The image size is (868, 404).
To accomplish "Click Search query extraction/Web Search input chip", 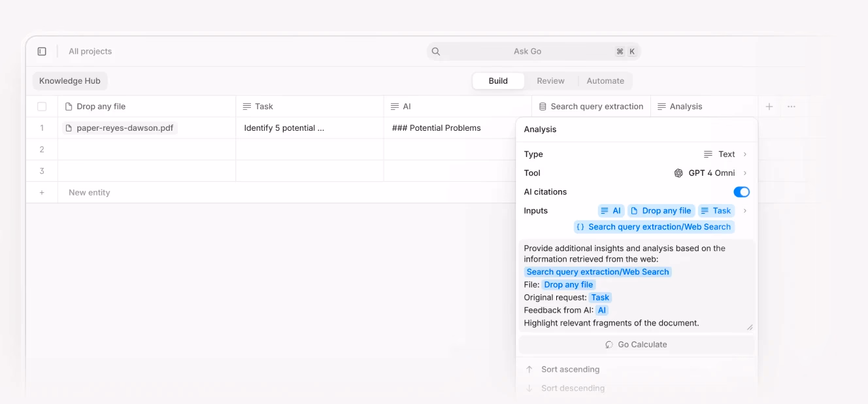I will point(654,227).
